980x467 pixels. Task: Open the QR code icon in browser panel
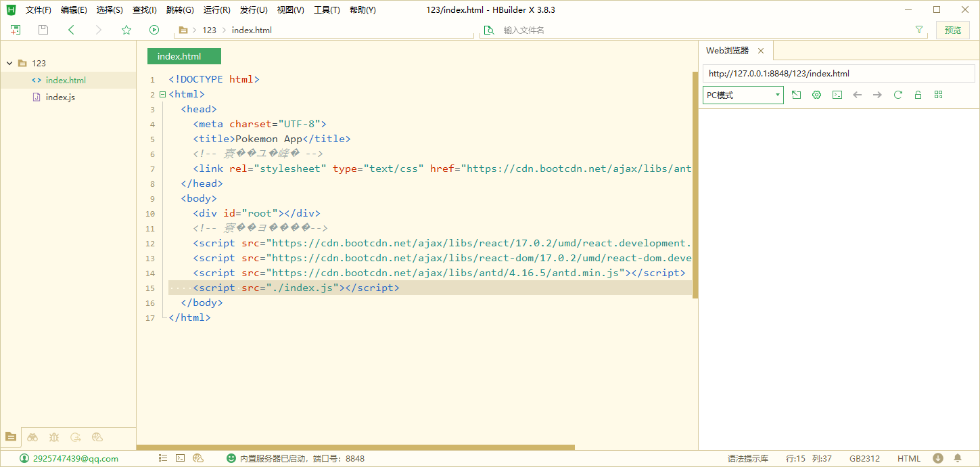pyautogui.click(x=938, y=95)
